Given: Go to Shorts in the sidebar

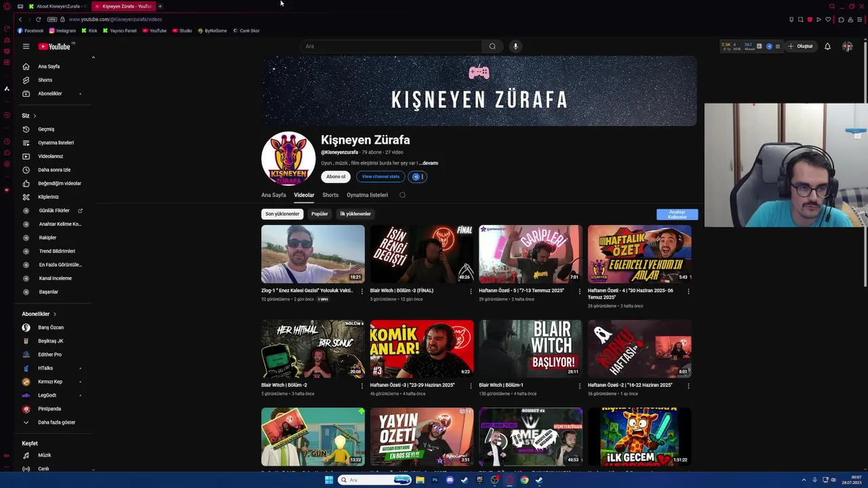Looking at the screenshot, I should point(45,80).
